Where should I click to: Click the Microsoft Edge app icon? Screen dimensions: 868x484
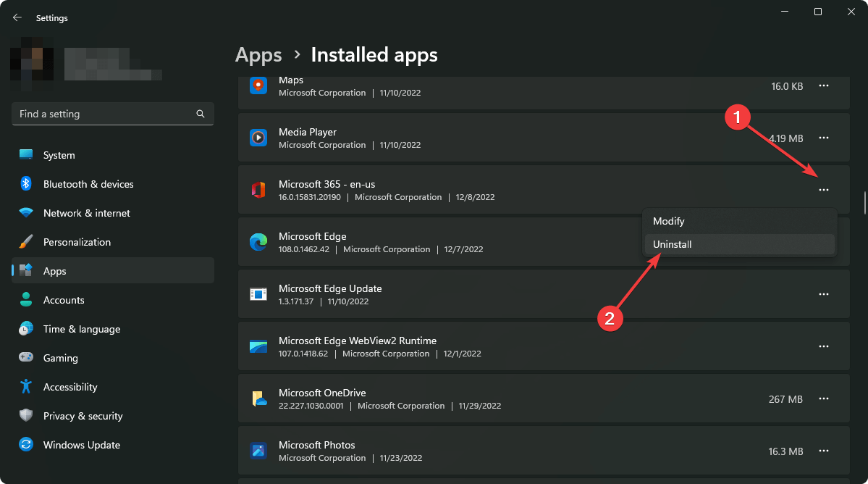258,242
